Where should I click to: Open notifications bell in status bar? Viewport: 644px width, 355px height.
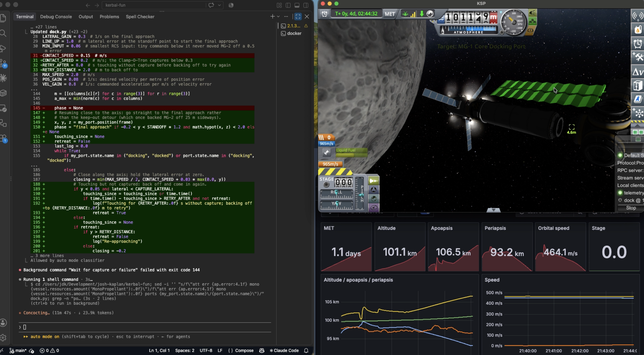pyautogui.click(x=306, y=350)
